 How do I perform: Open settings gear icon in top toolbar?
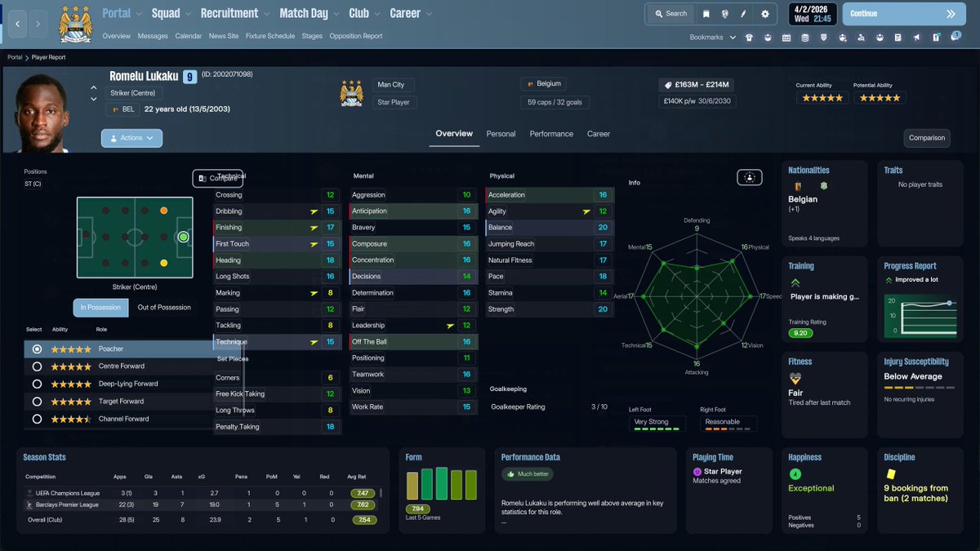tap(765, 14)
